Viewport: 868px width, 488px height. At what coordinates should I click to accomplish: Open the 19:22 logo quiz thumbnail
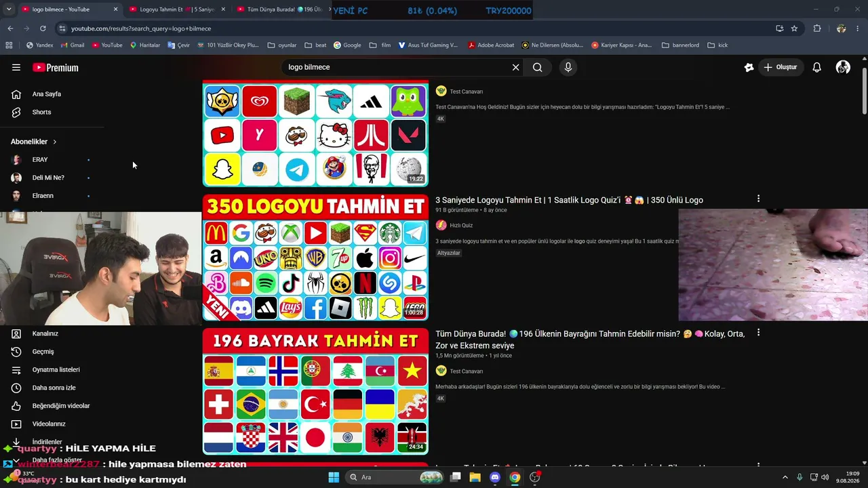pyautogui.click(x=315, y=134)
